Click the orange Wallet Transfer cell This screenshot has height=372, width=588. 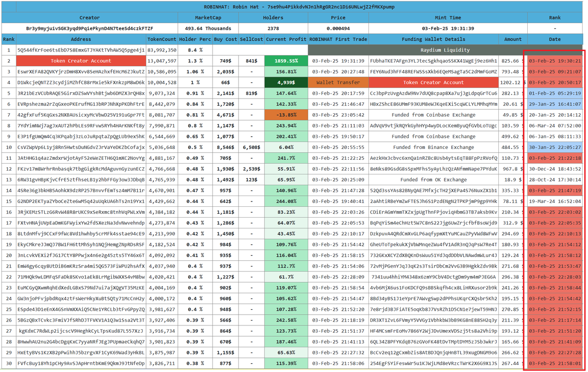click(338, 82)
